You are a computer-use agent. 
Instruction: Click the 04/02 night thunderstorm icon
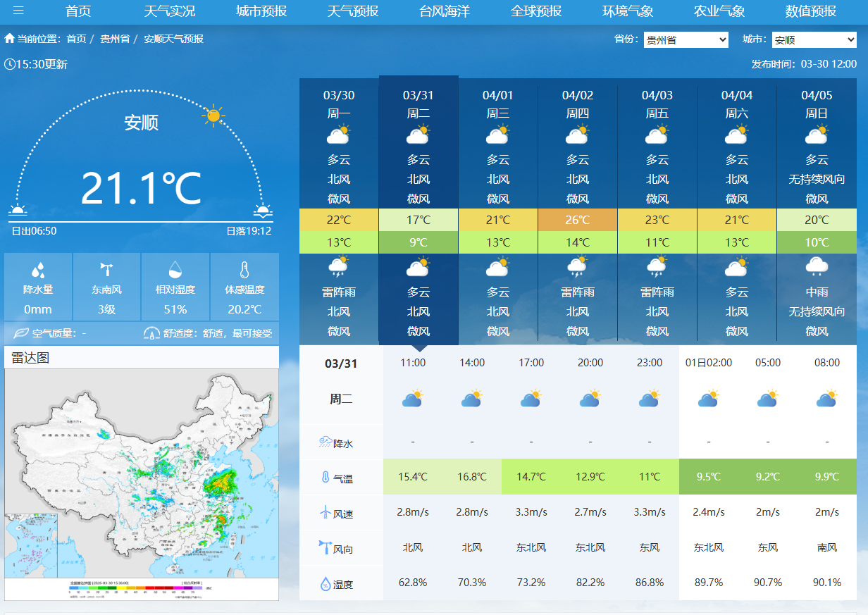(578, 267)
